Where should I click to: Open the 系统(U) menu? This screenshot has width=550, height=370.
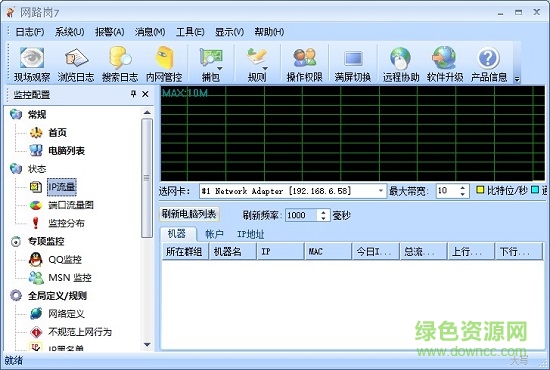coord(69,32)
